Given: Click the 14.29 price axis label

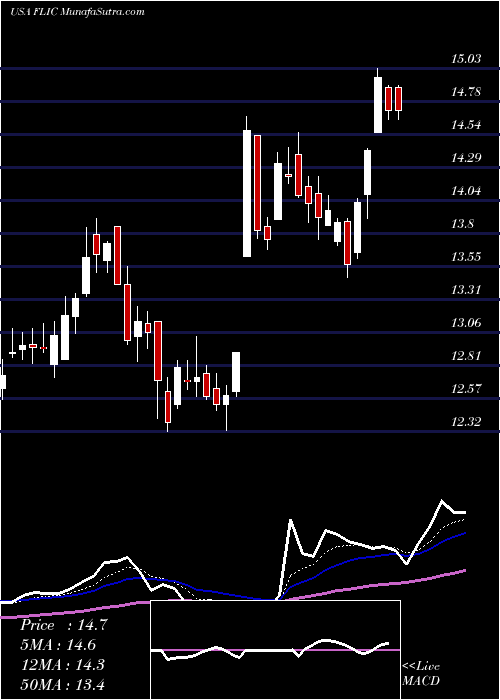Looking at the screenshot, I should click(x=466, y=158).
